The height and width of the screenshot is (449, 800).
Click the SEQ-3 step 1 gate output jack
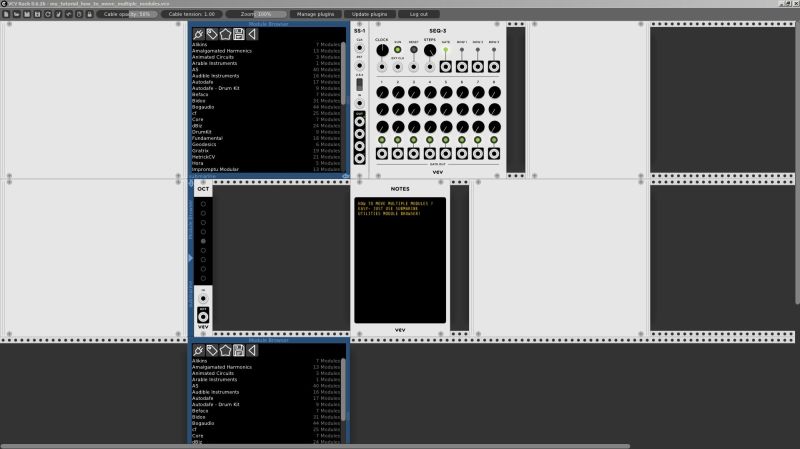382,154
